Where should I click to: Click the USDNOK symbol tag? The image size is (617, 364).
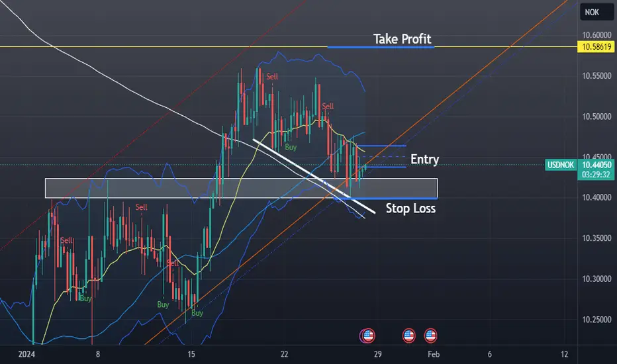click(561, 165)
